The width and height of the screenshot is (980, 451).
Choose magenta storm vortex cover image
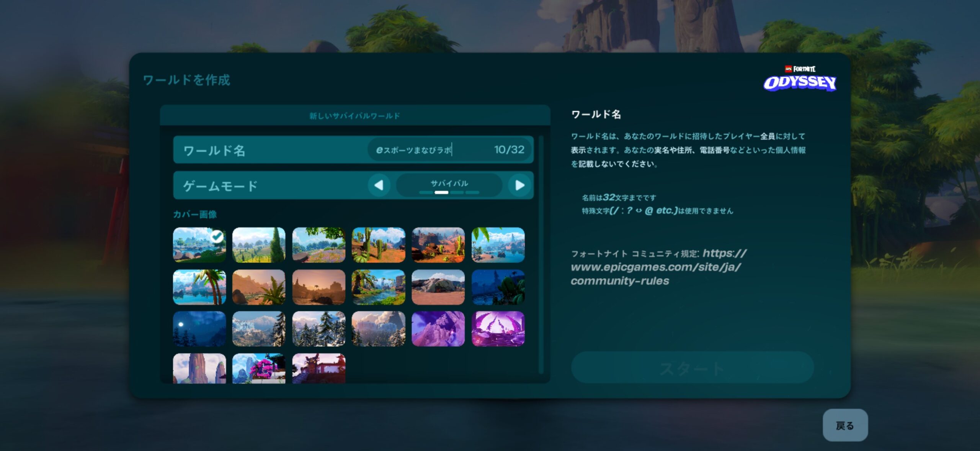[x=498, y=329]
